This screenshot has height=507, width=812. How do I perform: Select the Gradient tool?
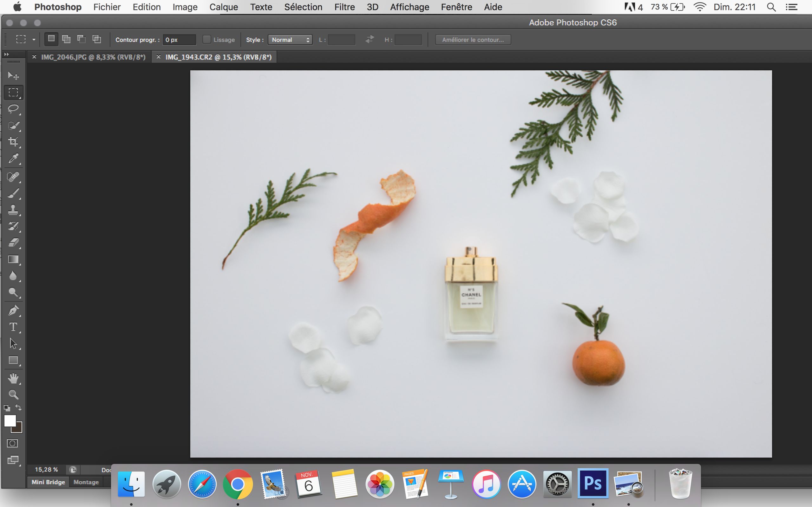pos(13,260)
